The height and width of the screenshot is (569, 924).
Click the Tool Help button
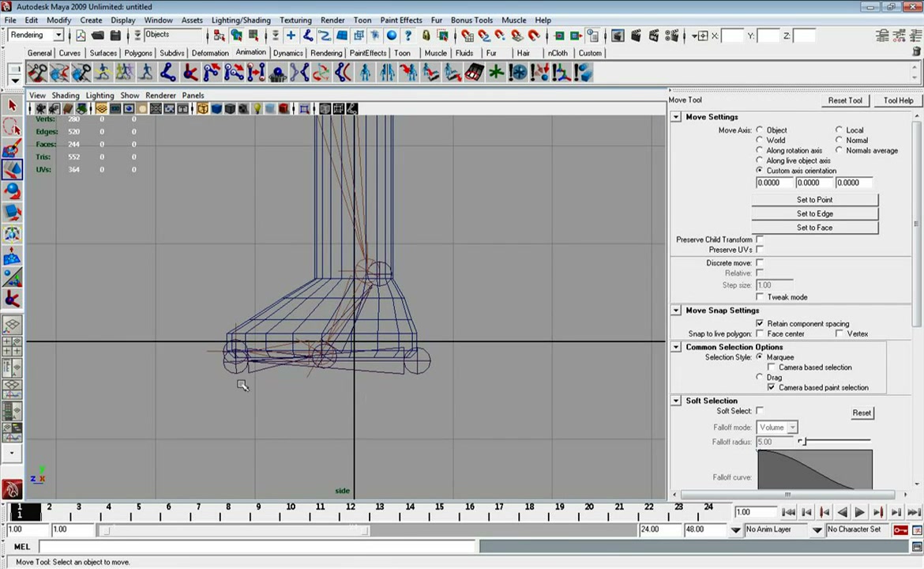(898, 100)
